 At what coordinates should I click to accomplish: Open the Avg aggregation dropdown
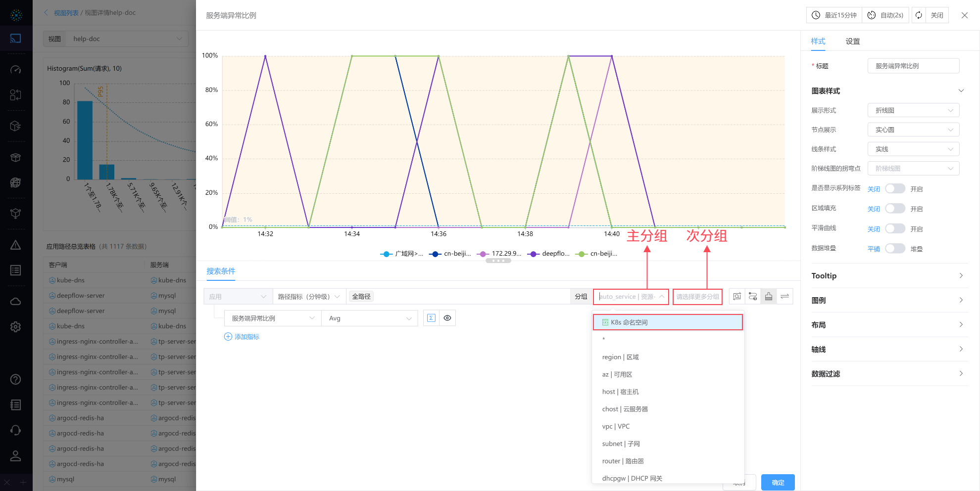click(370, 318)
